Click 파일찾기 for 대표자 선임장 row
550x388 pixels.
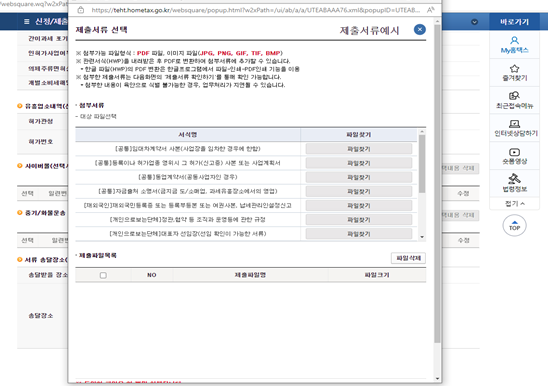[x=358, y=234]
